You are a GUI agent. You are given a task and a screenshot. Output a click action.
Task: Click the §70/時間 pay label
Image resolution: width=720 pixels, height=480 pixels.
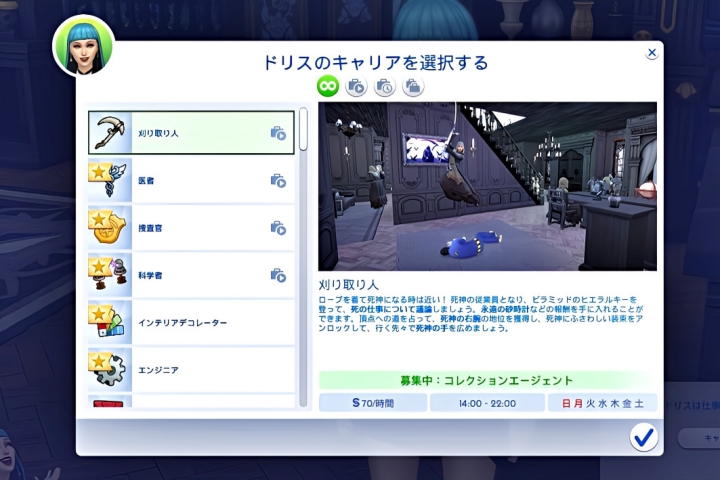point(373,403)
